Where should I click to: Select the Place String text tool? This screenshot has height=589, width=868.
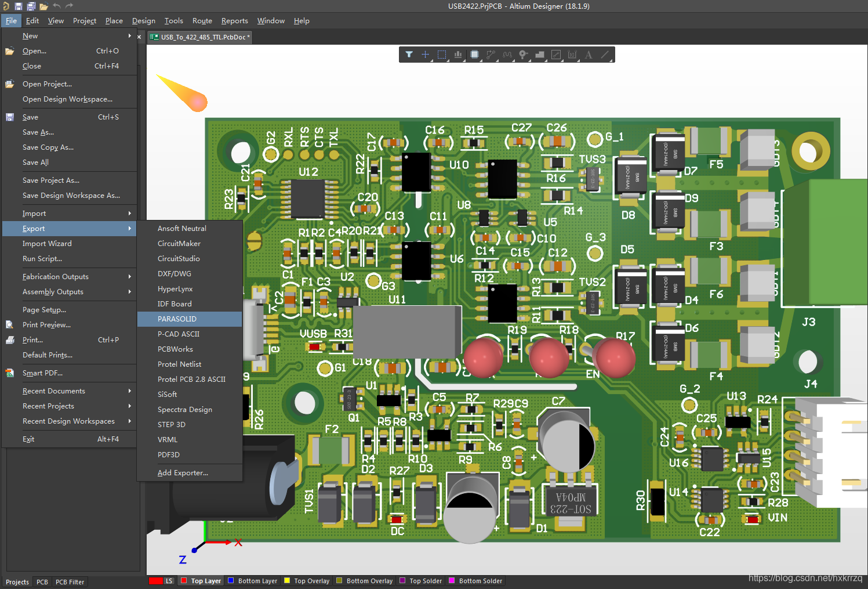click(589, 55)
